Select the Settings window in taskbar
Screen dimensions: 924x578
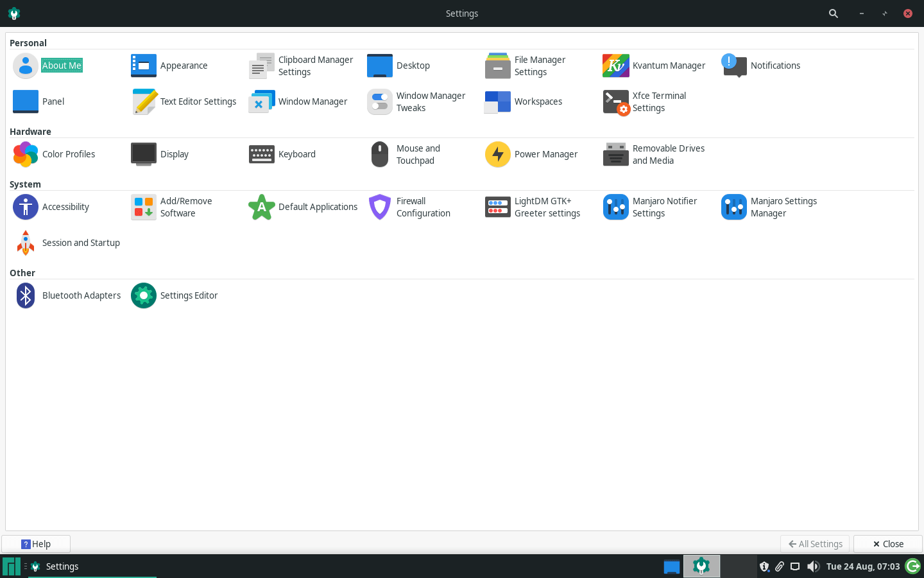click(62, 566)
